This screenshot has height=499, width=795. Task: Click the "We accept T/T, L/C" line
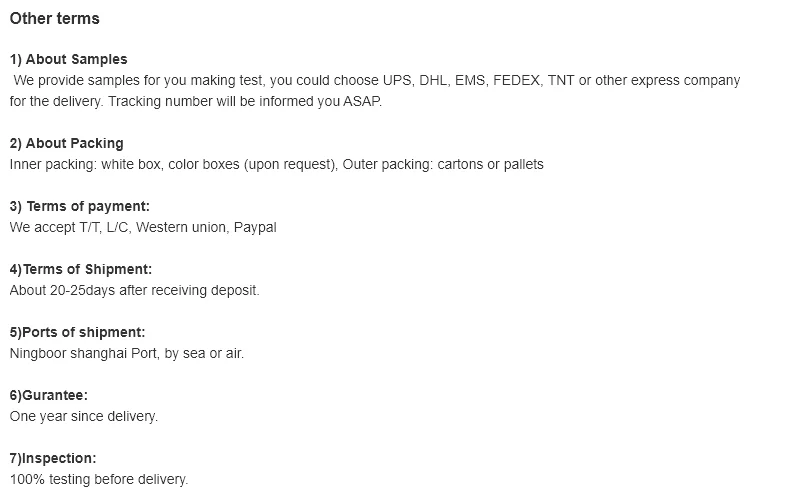coord(142,227)
